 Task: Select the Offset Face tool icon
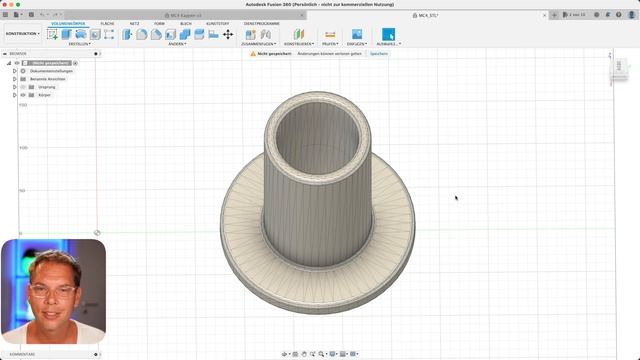click(x=199, y=34)
